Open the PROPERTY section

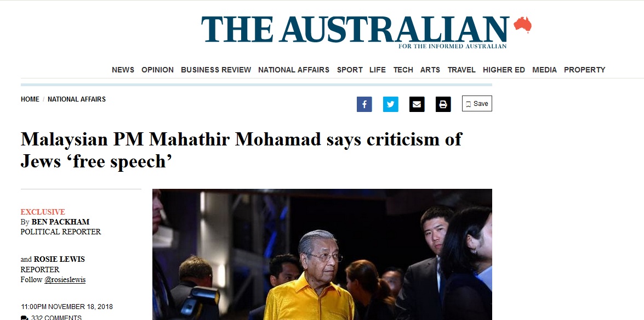(584, 70)
